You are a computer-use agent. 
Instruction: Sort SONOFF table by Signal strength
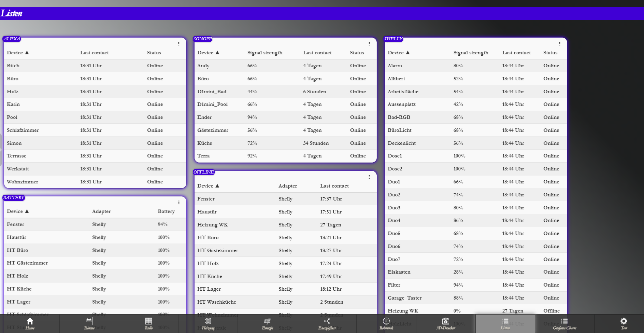(265, 53)
